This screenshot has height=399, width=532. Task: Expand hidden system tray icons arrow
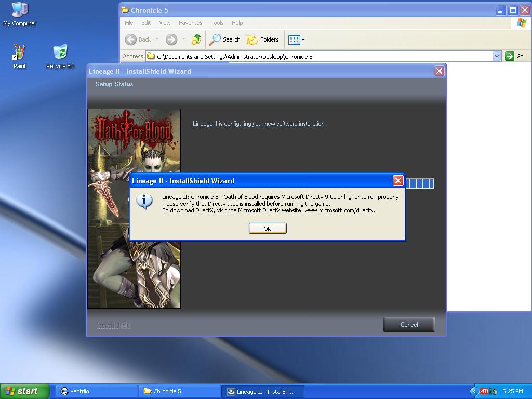[474, 392]
